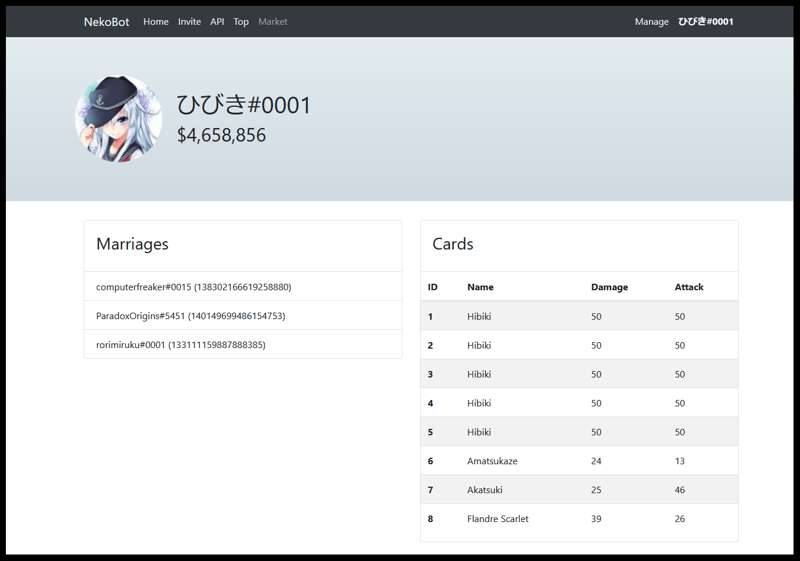Select the ParadoxOrigins#5451 marriage entry
800x561 pixels.
tap(190, 316)
